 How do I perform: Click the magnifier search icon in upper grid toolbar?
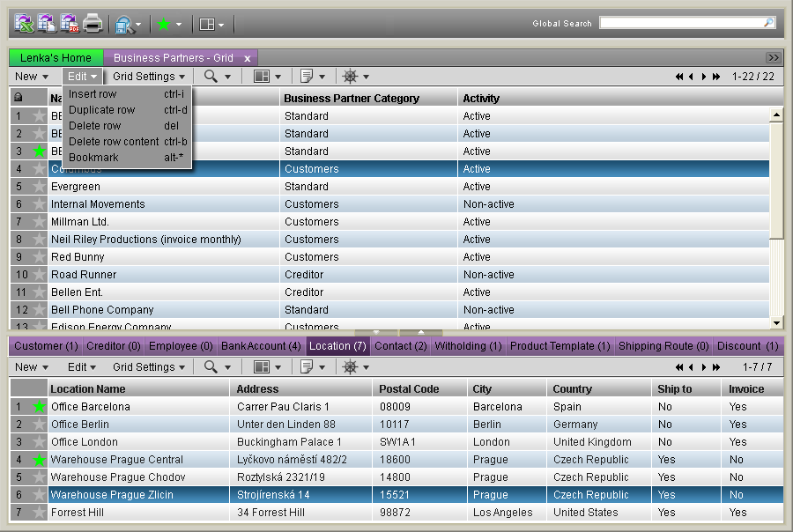pos(211,77)
